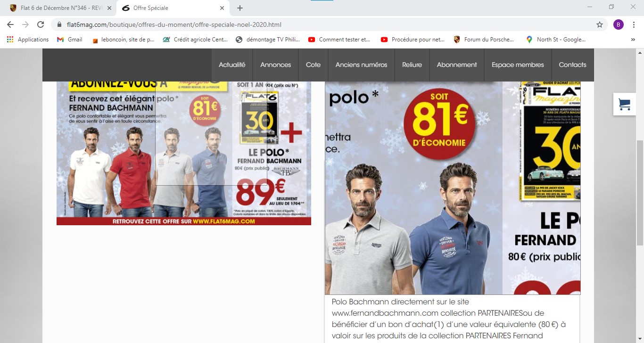The width and height of the screenshot is (644, 343).
Task: Open the Crédit agricole bookmark
Action: (195, 40)
